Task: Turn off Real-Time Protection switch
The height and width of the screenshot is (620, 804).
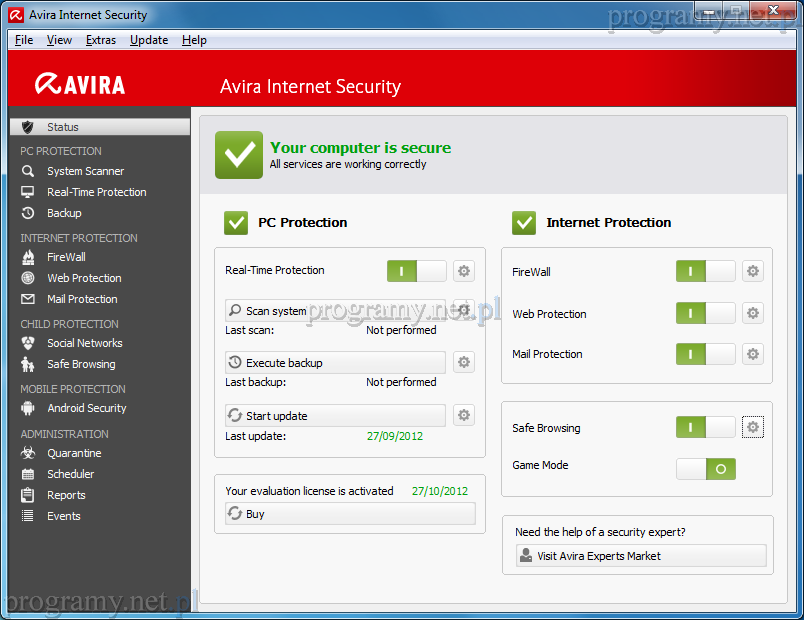Action: pyautogui.click(x=416, y=271)
